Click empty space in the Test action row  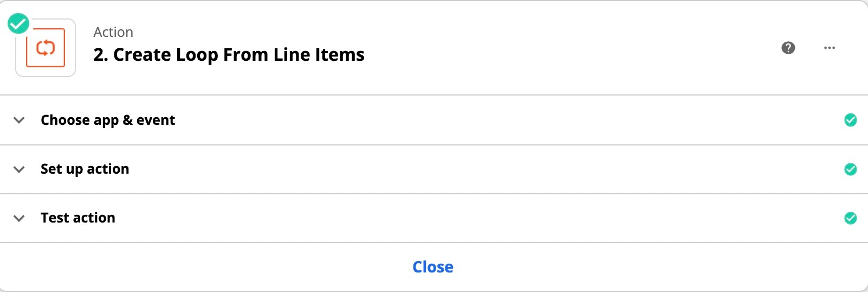488,218
